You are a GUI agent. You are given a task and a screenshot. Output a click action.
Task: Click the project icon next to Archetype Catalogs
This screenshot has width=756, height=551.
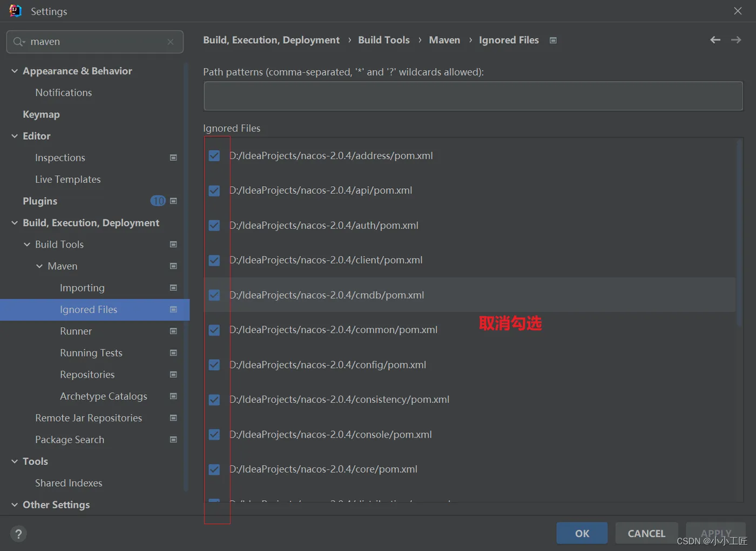[x=173, y=396]
